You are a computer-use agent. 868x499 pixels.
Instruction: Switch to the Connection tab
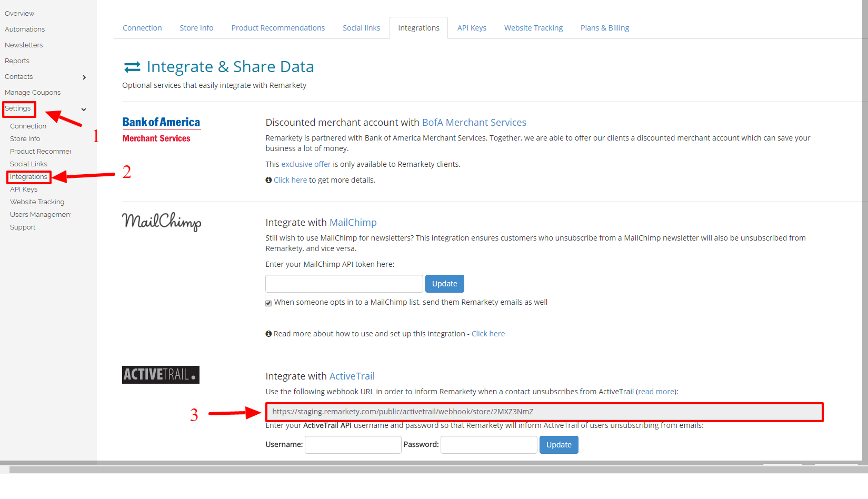pos(142,28)
